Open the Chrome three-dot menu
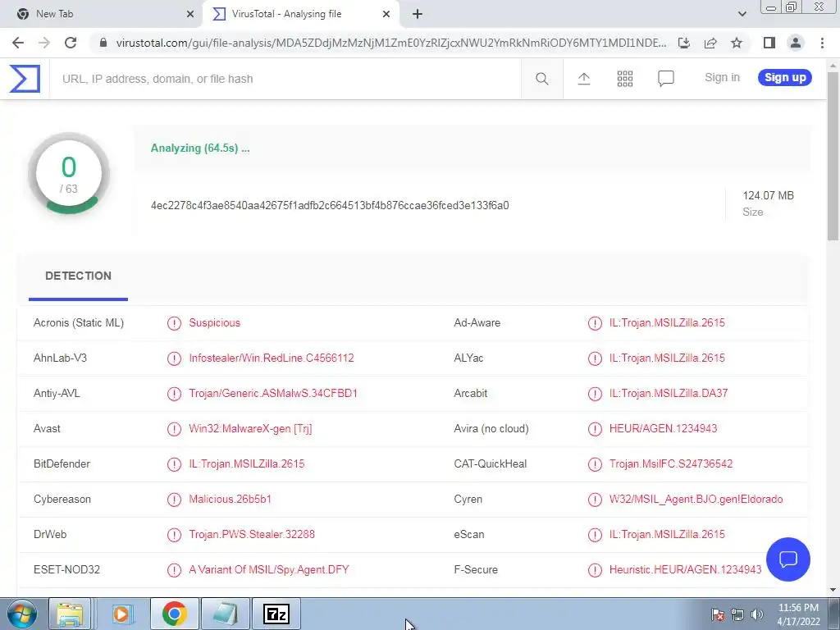840x630 pixels. pyautogui.click(x=822, y=43)
